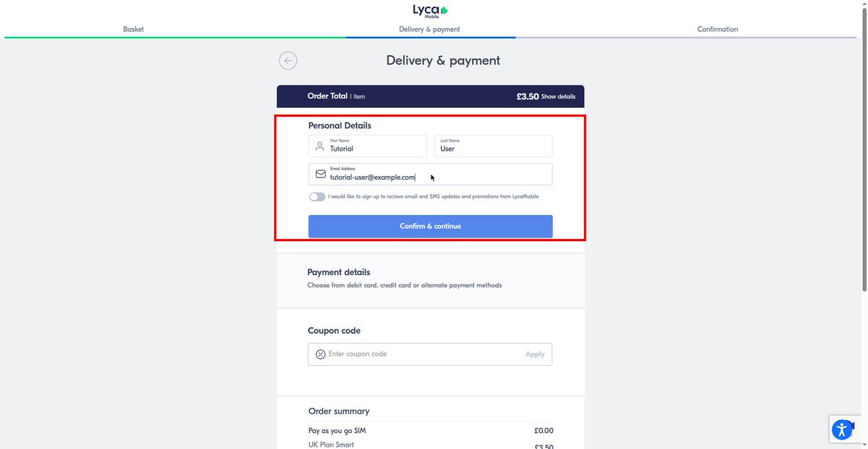Image resolution: width=868 pixels, height=449 pixels.
Task: Select the Confirmation step tab
Action: click(717, 30)
